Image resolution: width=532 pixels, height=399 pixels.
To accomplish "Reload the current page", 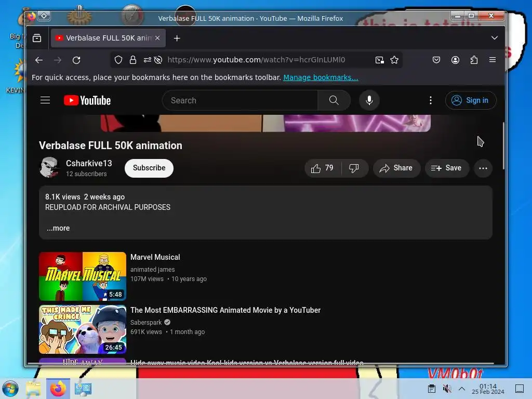I will [76, 60].
